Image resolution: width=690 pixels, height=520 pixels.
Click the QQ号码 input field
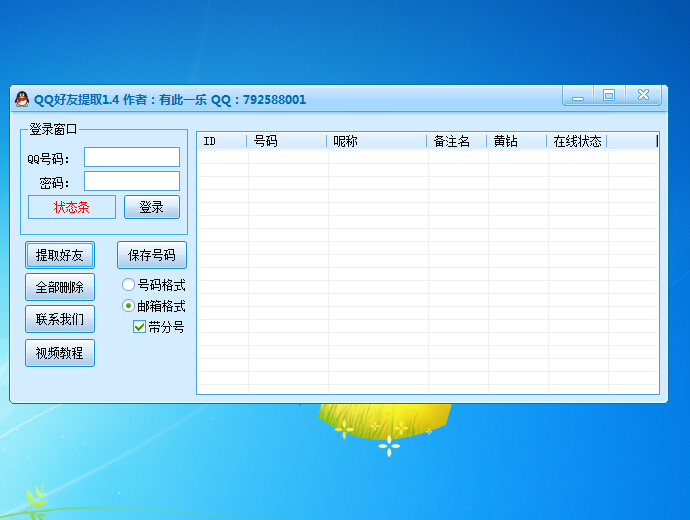click(x=131, y=157)
